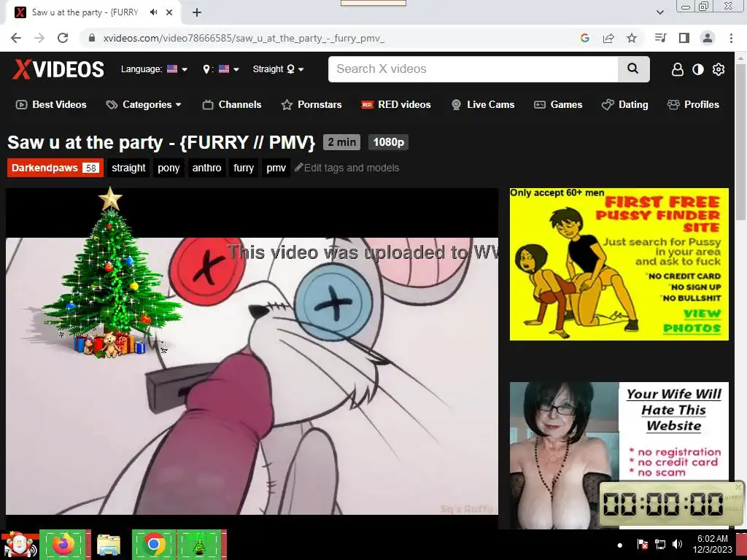Viewport: 747px width, 560px height.
Task: Click the Search X videos field
Action: point(473,69)
